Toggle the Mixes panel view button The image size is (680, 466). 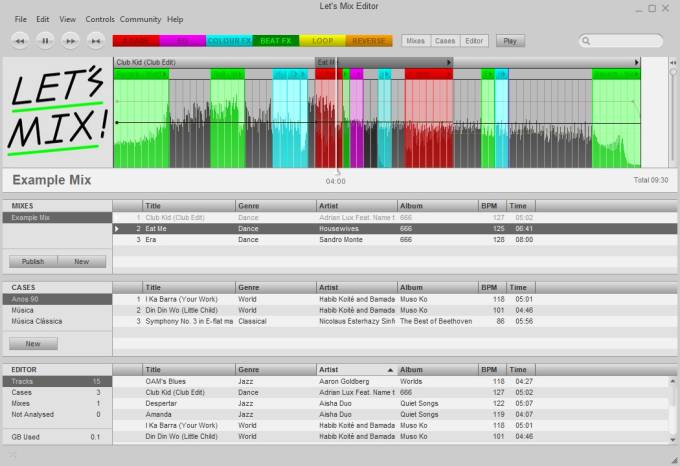click(415, 41)
